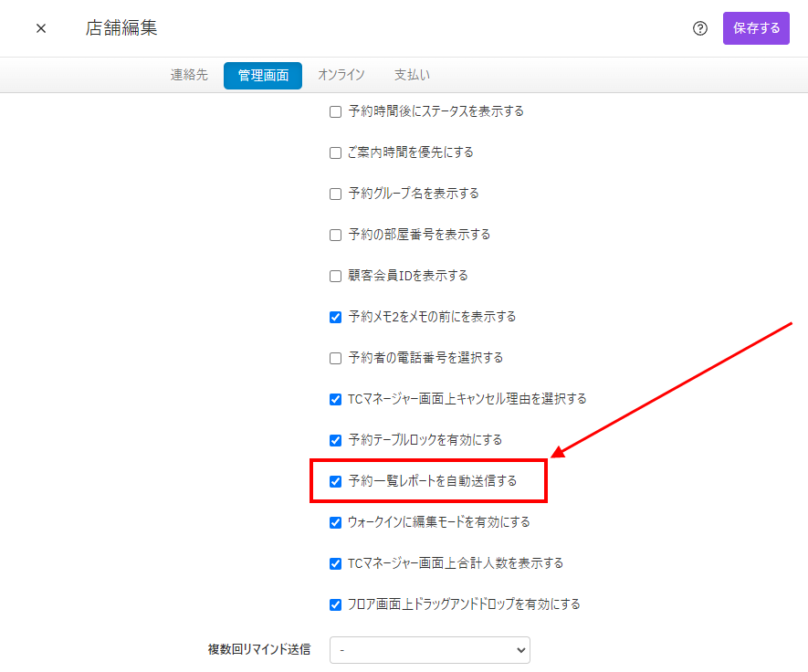
Task: Open the オンライン tab
Action: [x=341, y=76]
